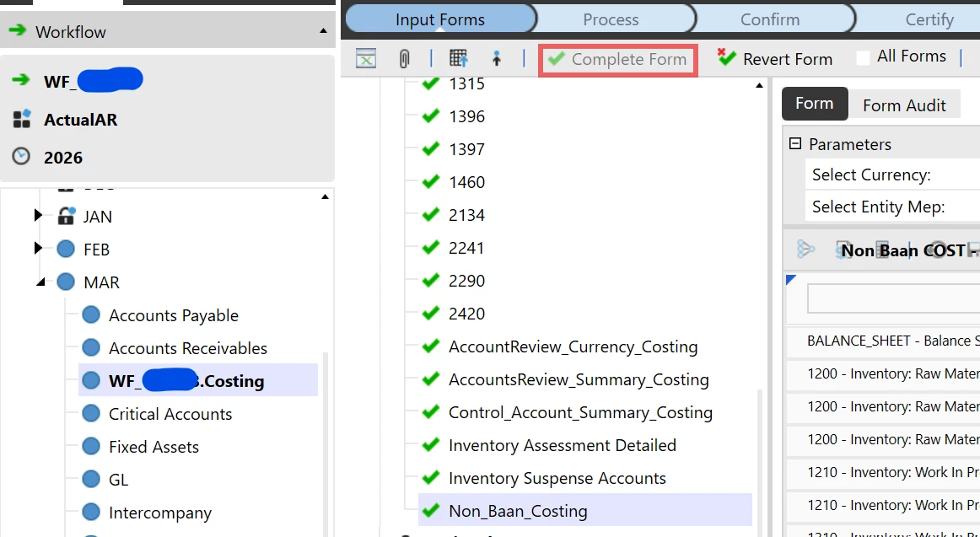Click blue circle beside Fixed Assets
This screenshot has height=537, width=980.
click(x=91, y=447)
